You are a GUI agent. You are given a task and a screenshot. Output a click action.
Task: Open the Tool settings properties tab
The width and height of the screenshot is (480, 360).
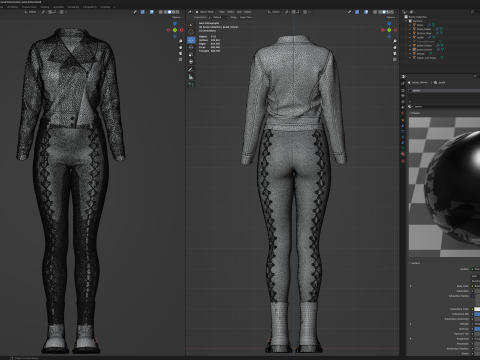tap(403, 83)
